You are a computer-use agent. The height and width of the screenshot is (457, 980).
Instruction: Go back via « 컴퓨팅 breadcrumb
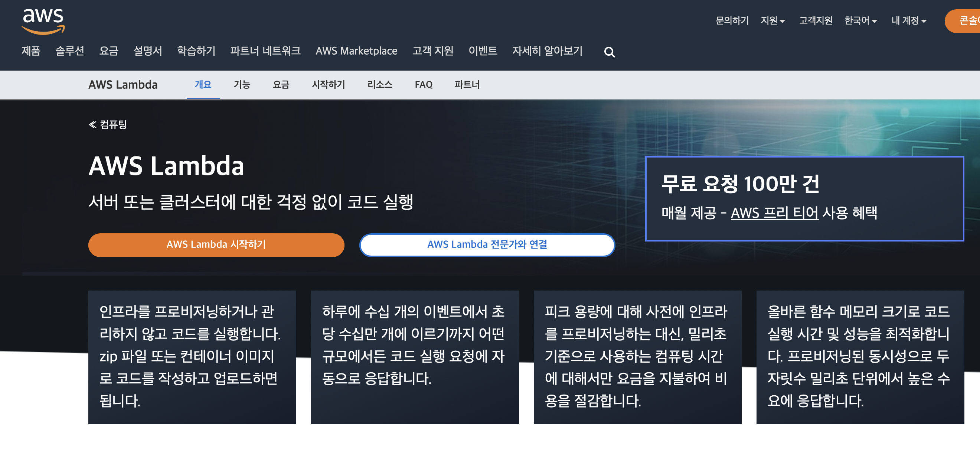point(108,124)
